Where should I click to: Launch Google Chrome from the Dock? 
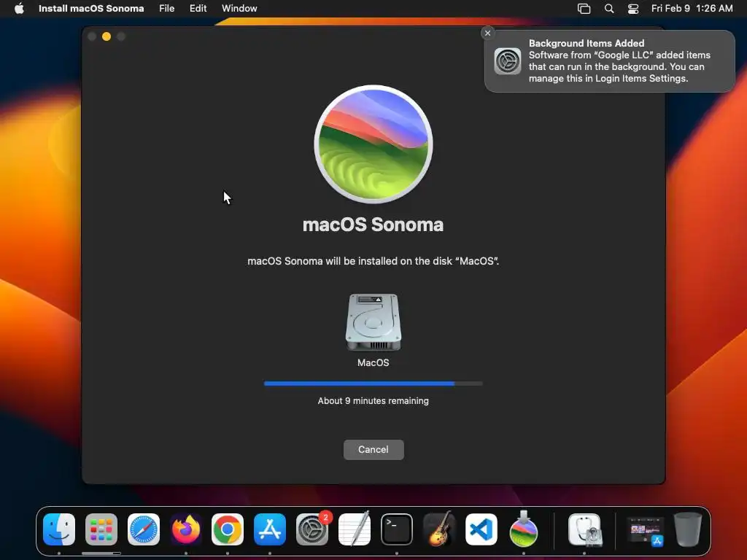tap(228, 529)
